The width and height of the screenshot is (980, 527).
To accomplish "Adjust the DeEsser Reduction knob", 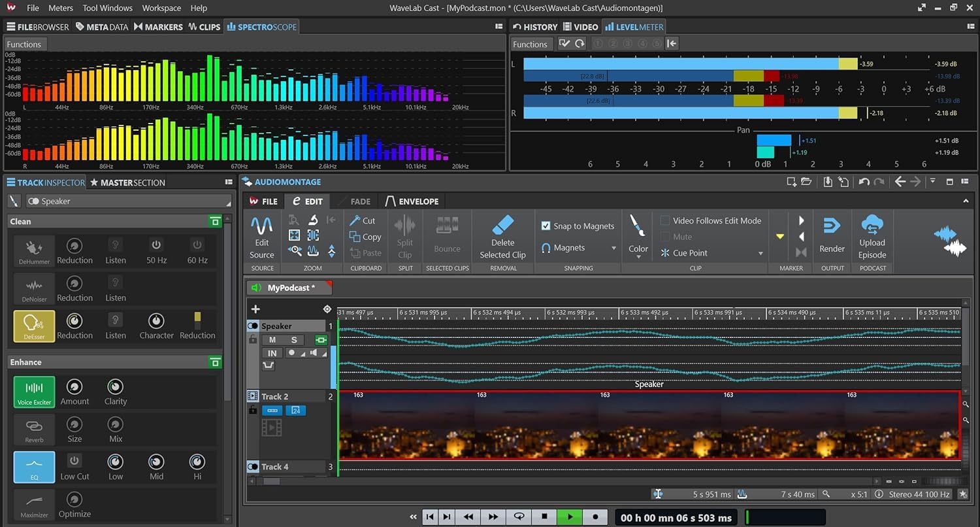I will (x=74, y=320).
